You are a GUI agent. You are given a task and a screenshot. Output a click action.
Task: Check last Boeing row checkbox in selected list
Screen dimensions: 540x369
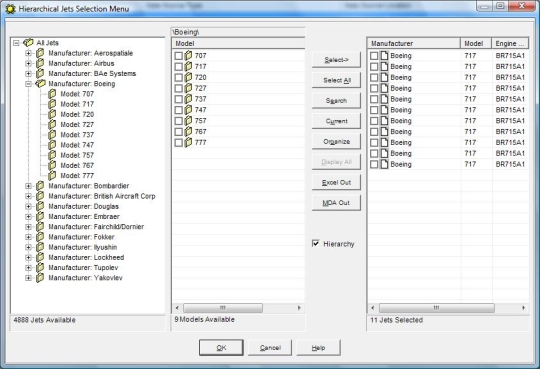click(x=374, y=164)
